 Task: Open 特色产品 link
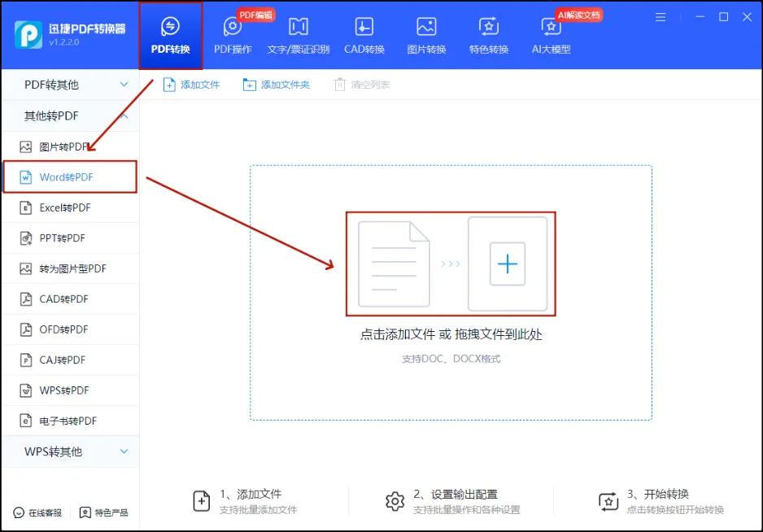pos(103,512)
